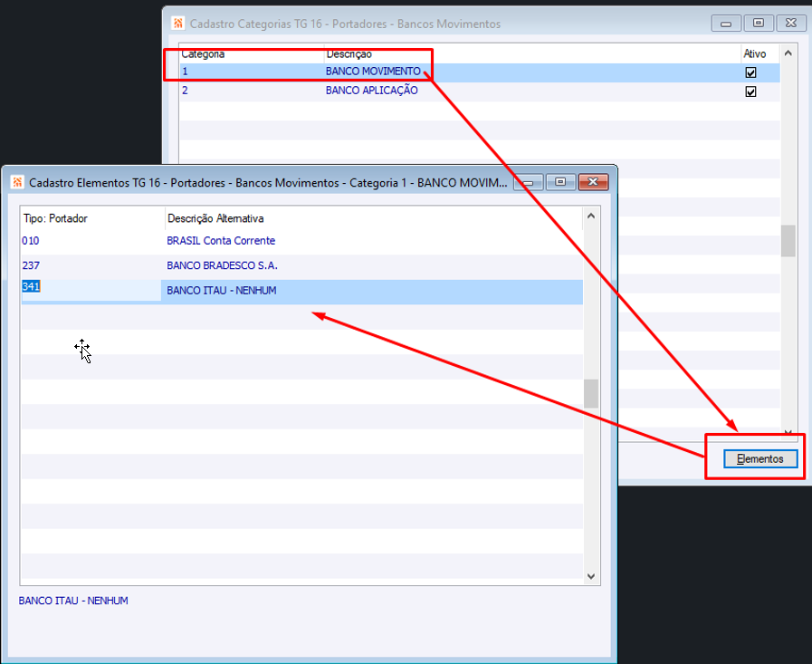The width and height of the screenshot is (812, 664).
Task: Click app icon of Cadastro Elementos window
Action: click(17, 182)
